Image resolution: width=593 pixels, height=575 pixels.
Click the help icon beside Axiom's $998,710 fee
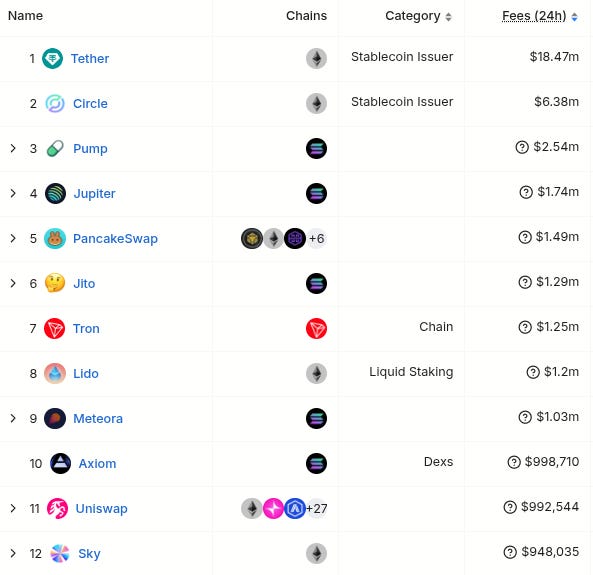514,462
